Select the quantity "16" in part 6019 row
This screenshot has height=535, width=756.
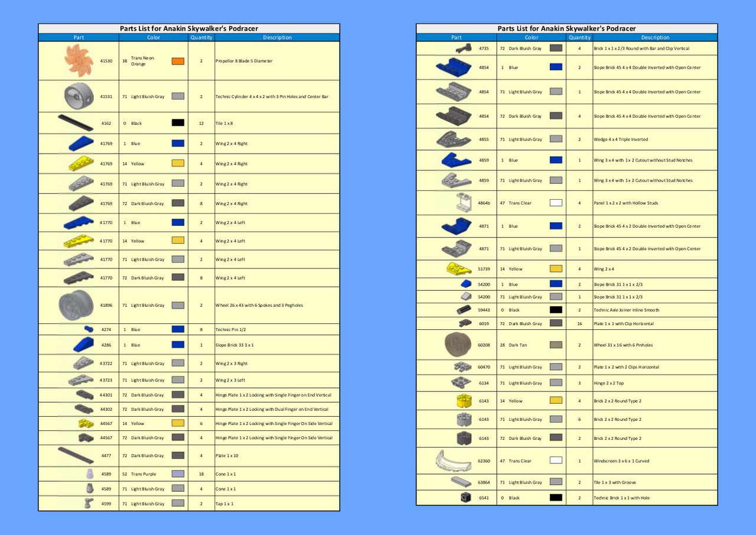click(x=579, y=324)
